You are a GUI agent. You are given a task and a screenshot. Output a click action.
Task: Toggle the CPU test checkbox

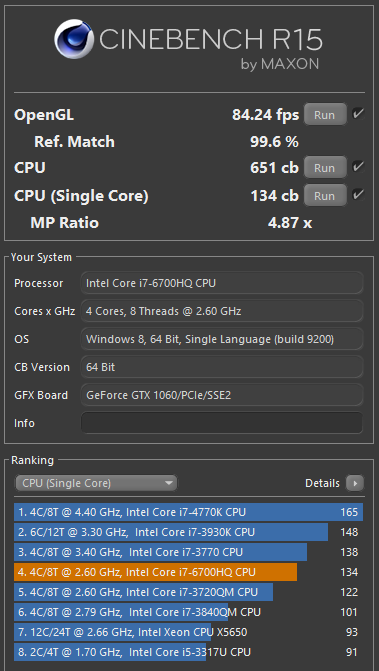pyautogui.click(x=358, y=167)
